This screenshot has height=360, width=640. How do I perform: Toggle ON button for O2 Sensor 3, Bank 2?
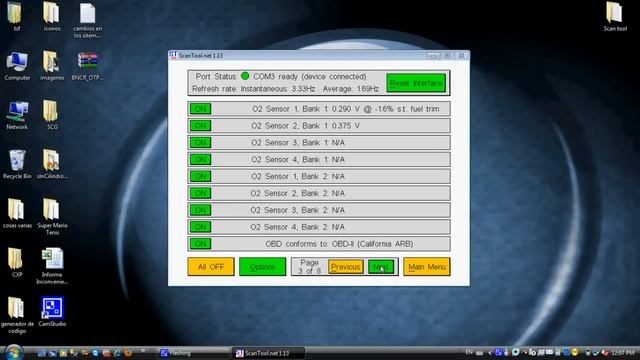[x=200, y=210]
